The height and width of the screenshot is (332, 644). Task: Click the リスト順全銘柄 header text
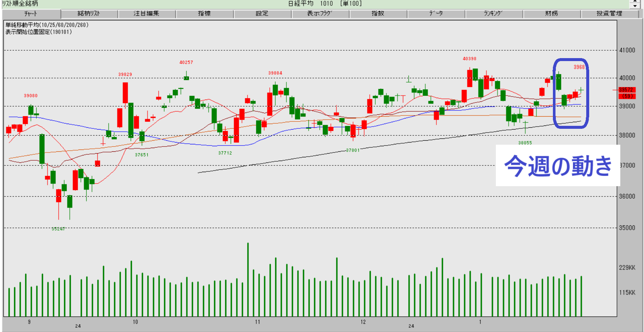click(x=20, y=4)
